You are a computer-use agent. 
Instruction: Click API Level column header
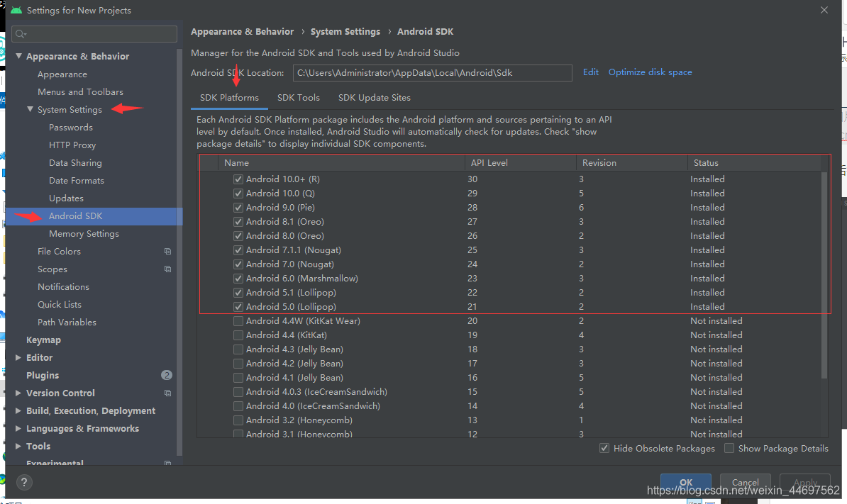tap(520, 163)
